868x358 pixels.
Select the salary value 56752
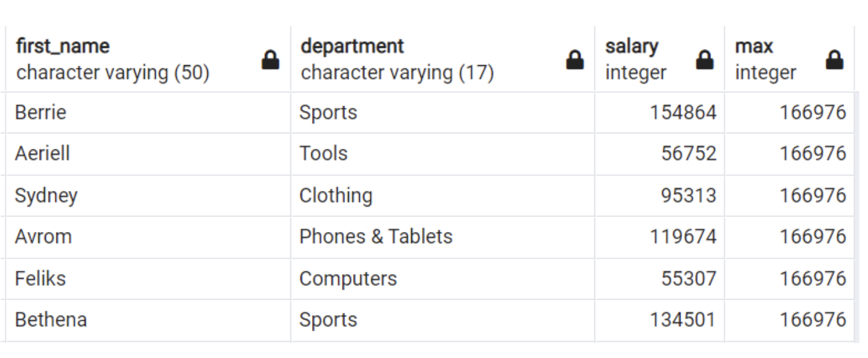click(689, 153)
